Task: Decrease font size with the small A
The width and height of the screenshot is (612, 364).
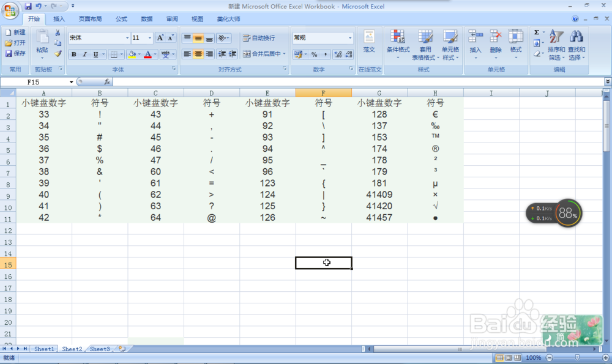Action: pos(171,38)
